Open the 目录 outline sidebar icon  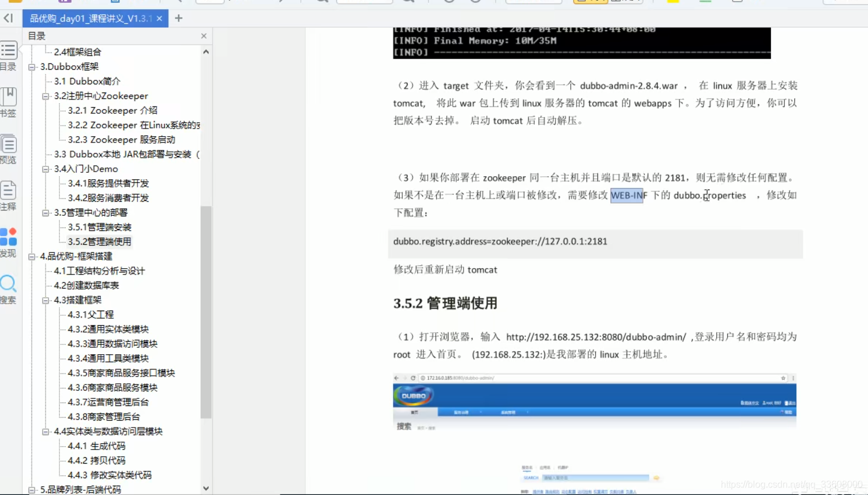point(8,56)
